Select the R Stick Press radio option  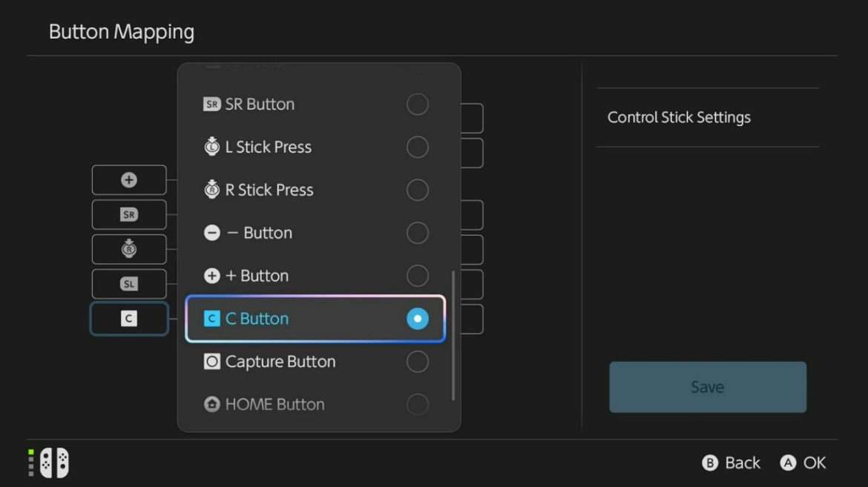pyautogui.click(x=417, y=190)
